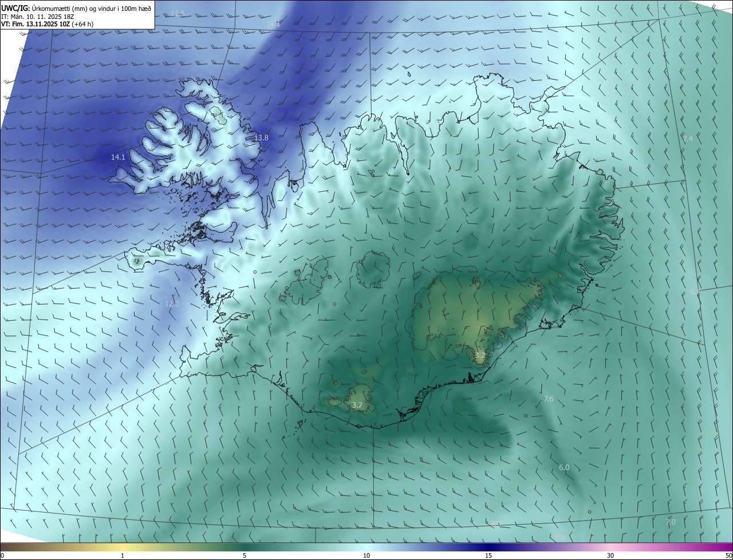Click the 3.7 value label over the glacier
Viewport: 733px width, 560px height.
pyautogui.click(x=357, y=405)
